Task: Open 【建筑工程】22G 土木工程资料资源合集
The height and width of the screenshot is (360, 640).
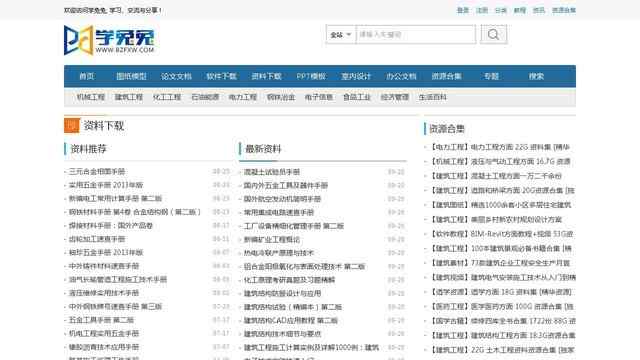Action: coord(503,349)
